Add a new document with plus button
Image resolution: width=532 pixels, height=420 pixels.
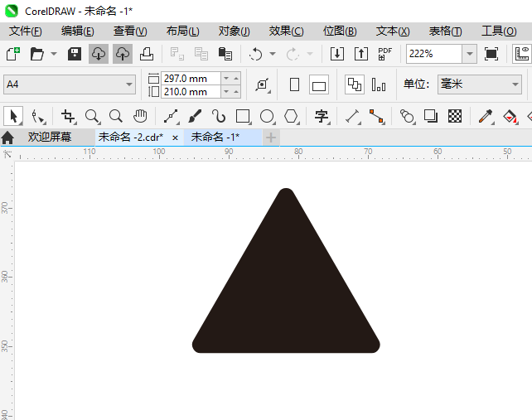pyautogui.click(x=271, y=138)
